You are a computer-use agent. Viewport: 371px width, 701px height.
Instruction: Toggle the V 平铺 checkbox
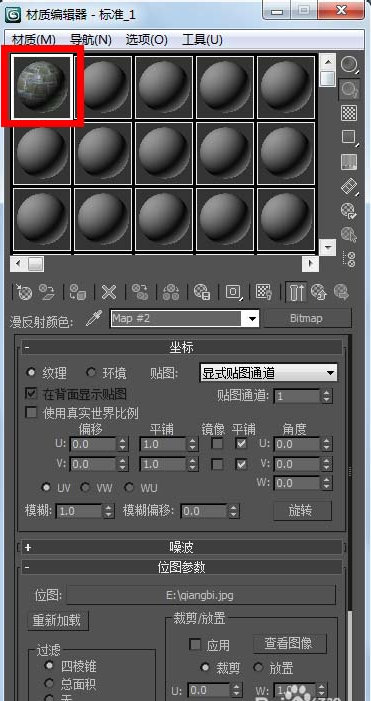pos(241,465)
